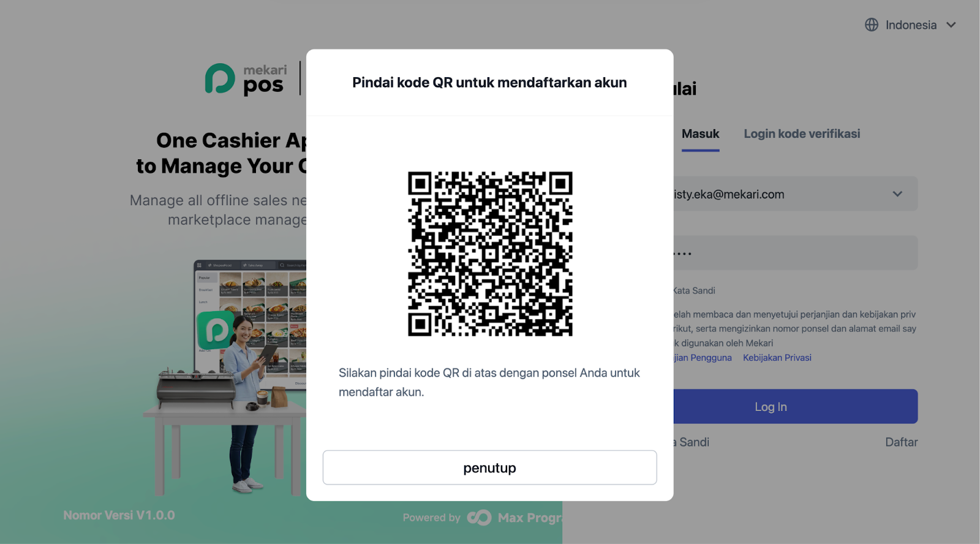
Task: Close dialog with the penutup button
Action: (489, 468)
